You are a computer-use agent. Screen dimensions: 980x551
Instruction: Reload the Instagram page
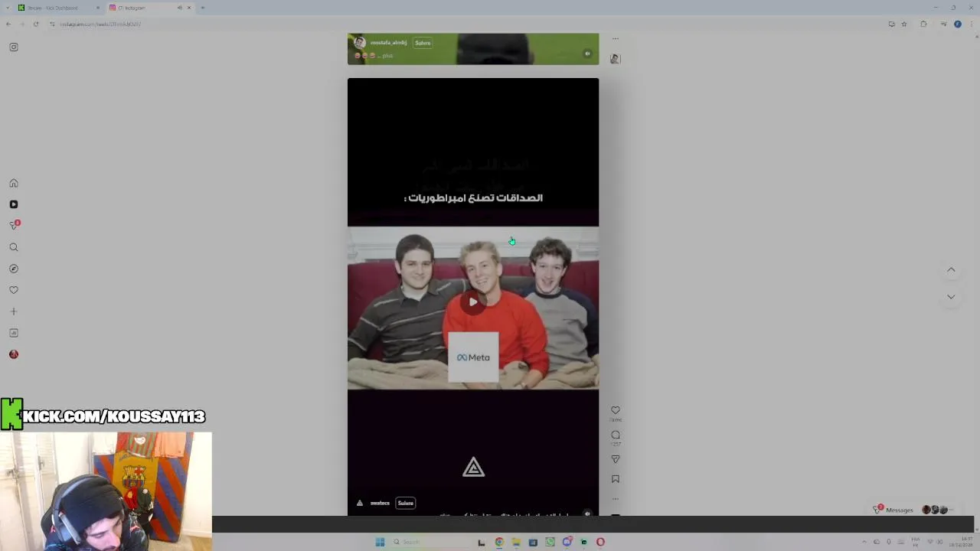click(35, 24)
